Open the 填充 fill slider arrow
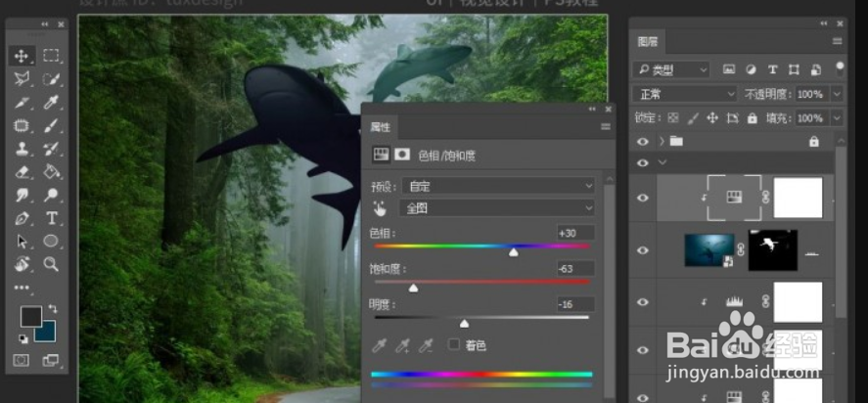 [837, 118]
